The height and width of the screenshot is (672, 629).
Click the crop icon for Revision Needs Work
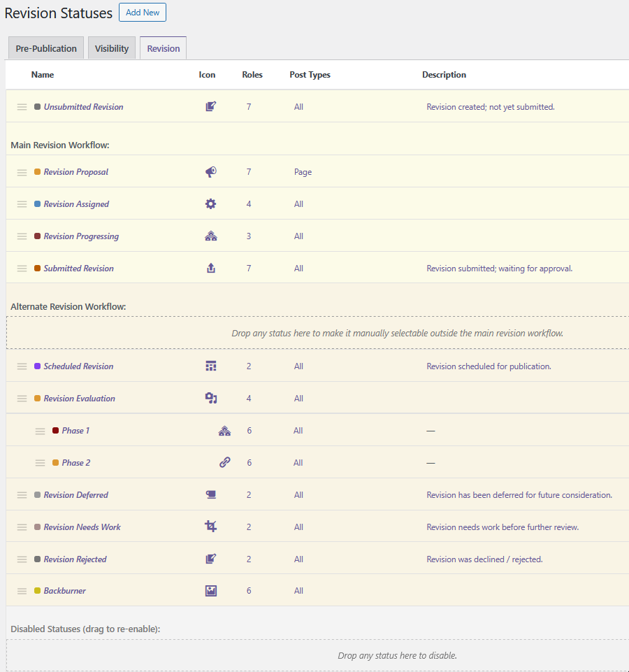(211, 527)
